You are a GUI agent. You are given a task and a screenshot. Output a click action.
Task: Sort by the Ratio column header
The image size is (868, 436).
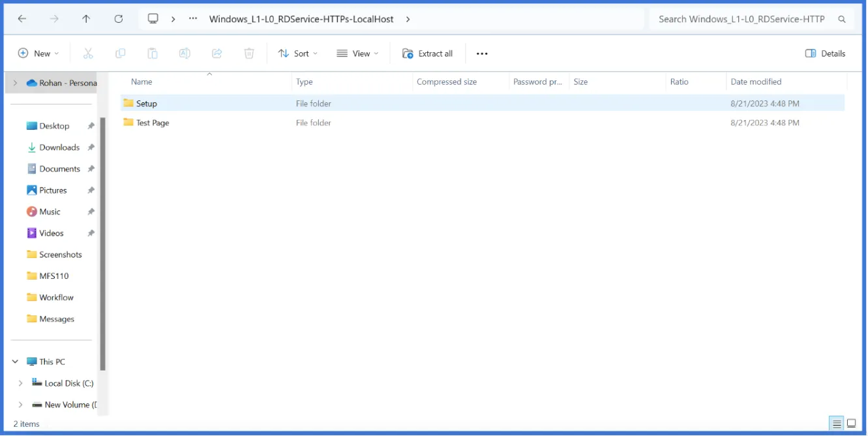pos(679,81)
